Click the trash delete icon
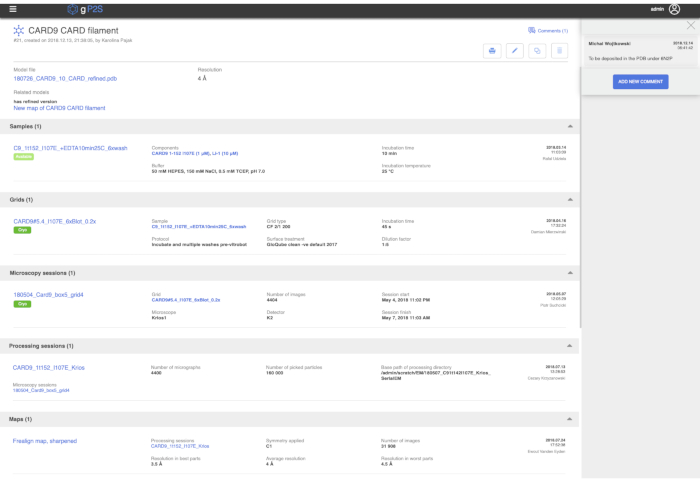Image resolution: width=700 pixels, height=482 pixels. click(560, 50)
